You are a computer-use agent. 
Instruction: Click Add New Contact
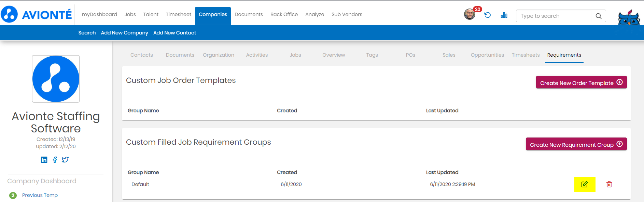click(x=175, y=33)
